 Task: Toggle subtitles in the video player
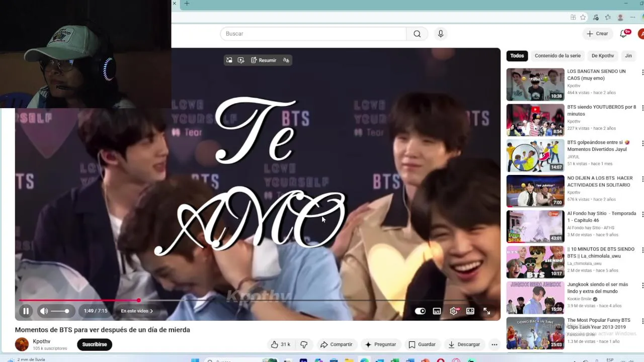click(437, 311)
